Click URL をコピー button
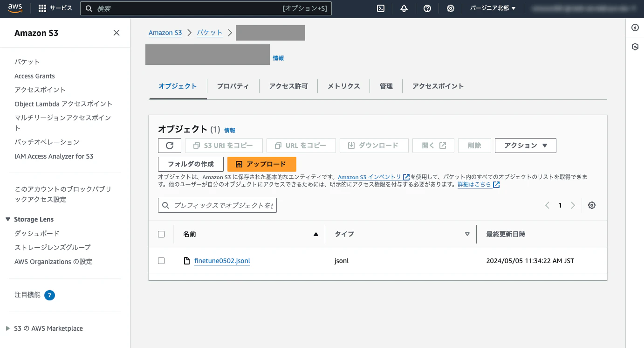Viewport: 644px width, 348px height. [x=301, y=146]
